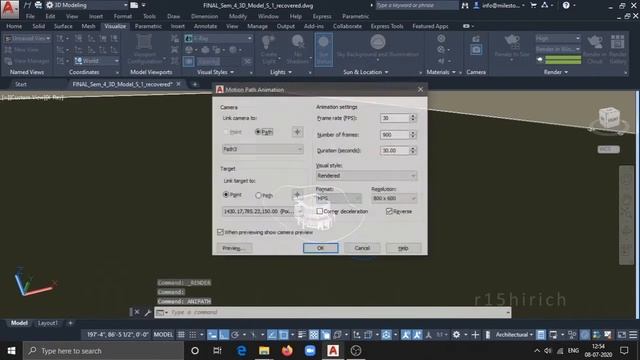Open Help from the dialog

(x=403, y=248)
